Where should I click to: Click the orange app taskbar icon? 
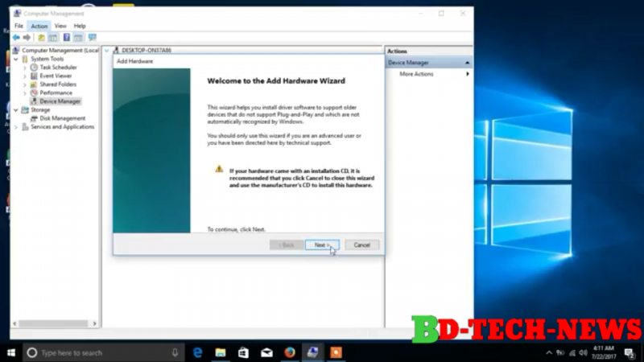(336, 352)
